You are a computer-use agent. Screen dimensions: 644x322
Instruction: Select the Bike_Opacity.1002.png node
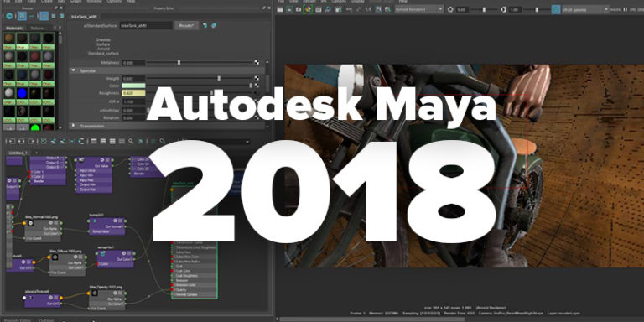pyautogui.click(x=107, y=299)
